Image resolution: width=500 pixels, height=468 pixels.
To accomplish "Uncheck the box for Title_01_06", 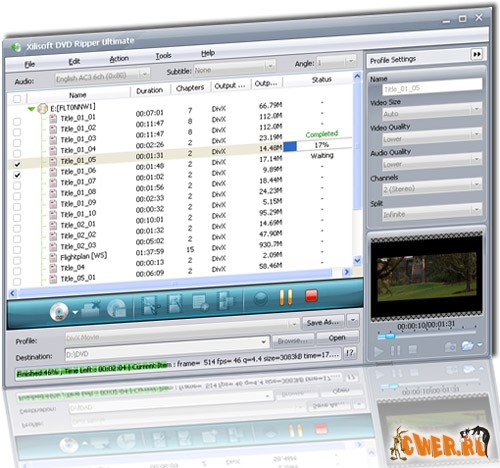I will click(x=17, y=175).
